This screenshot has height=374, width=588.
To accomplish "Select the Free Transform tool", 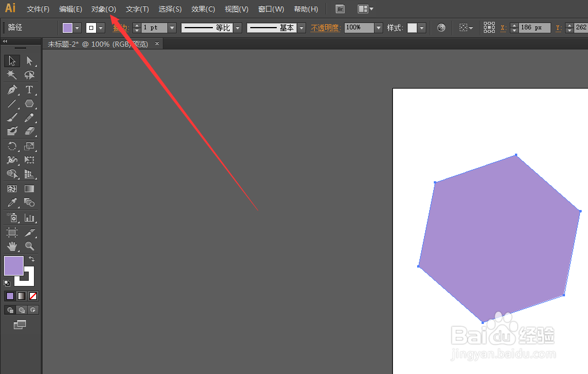I will click(29, 160).
